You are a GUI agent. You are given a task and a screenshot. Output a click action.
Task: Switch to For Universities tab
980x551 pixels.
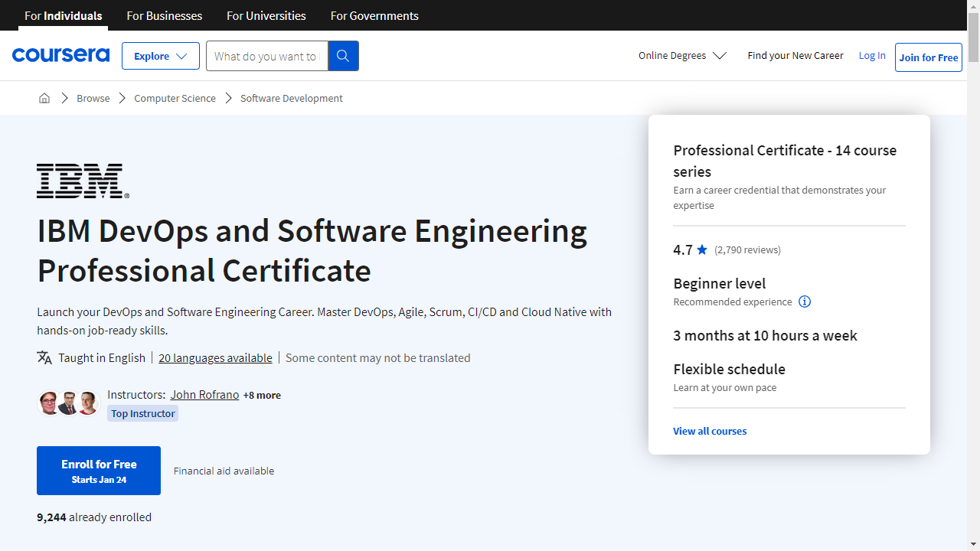pos(266,15)
